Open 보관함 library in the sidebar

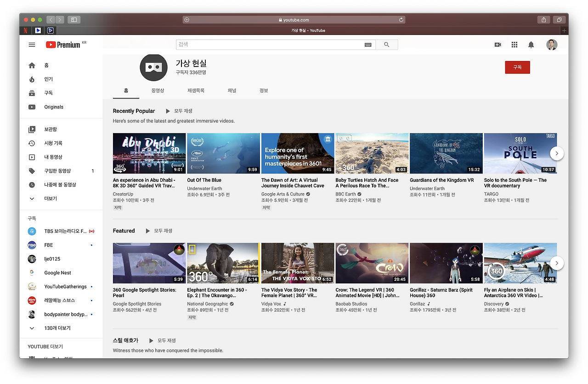click(61, 129)
